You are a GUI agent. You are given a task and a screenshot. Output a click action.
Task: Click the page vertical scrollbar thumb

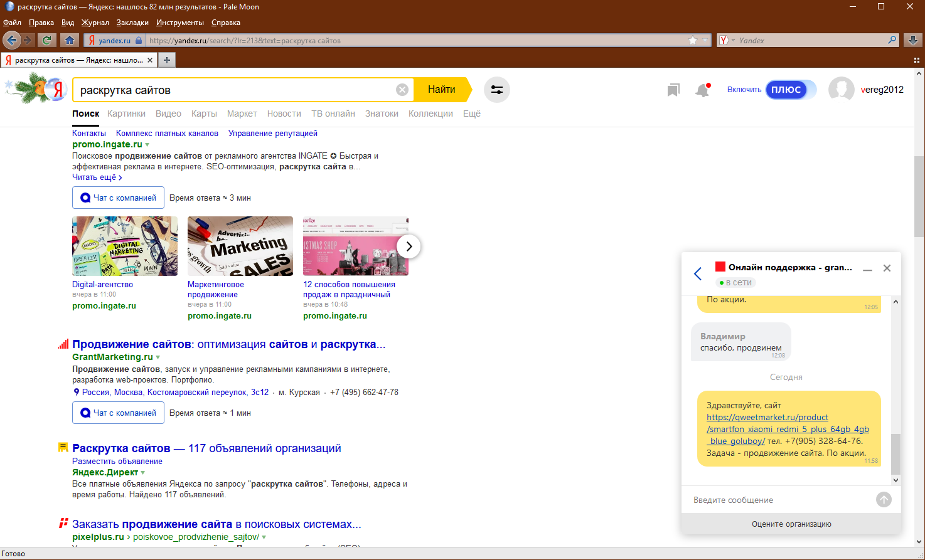tap(919, 196)
